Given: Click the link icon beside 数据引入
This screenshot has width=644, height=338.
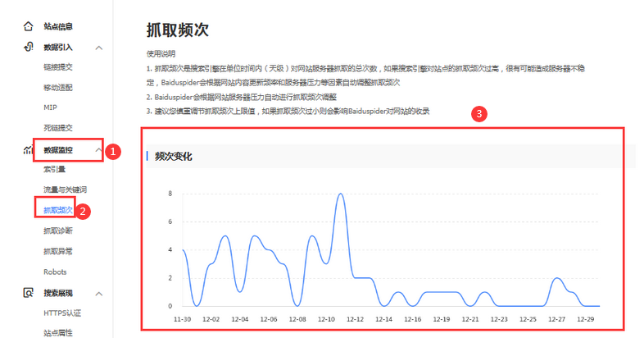Looking at the screenshot, I should (x=29, y=47).
